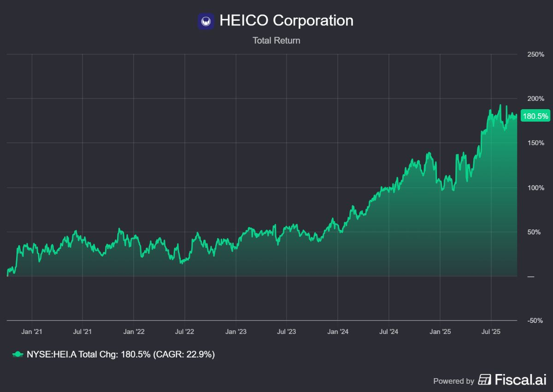Open the Fiscal.ai link
The image size is (553, 392).
[x=512, y=380]
